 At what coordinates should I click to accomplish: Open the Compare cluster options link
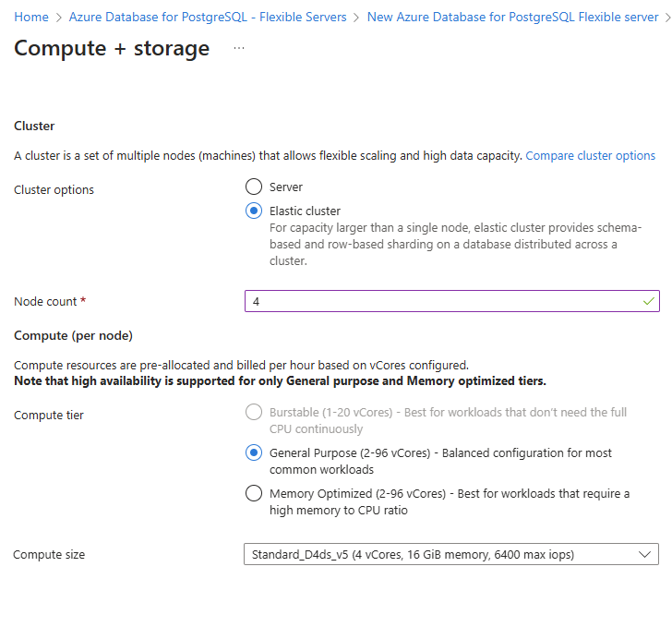(x=590, y=156)
